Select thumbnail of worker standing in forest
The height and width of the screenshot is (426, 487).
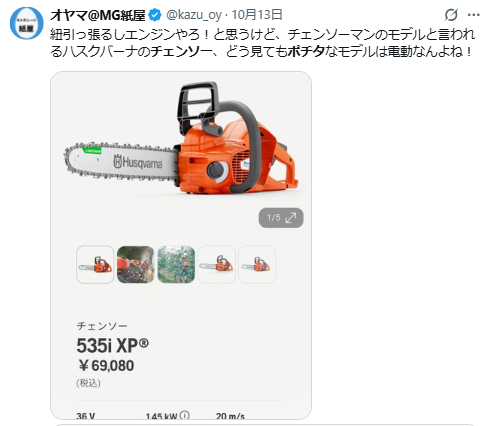[x=176, y=265]
